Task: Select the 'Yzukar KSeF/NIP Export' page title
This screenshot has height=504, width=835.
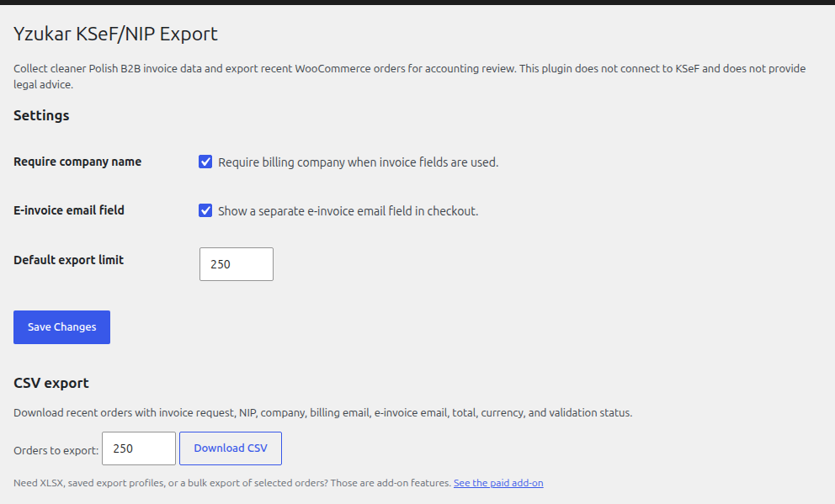Action: click(115, 34)
